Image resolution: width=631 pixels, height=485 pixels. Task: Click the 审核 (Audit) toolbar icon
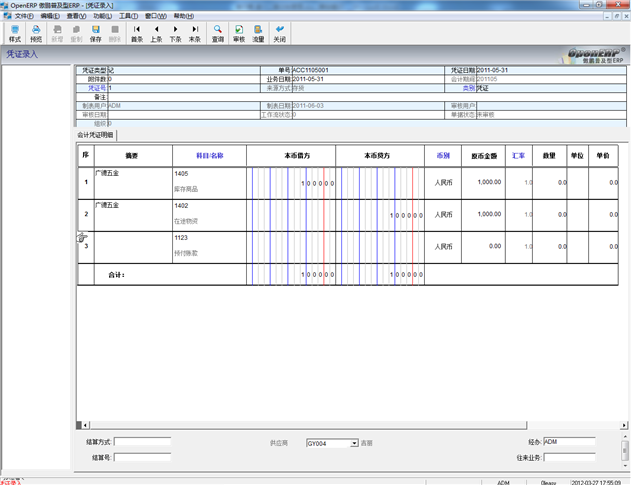(238, 33)
